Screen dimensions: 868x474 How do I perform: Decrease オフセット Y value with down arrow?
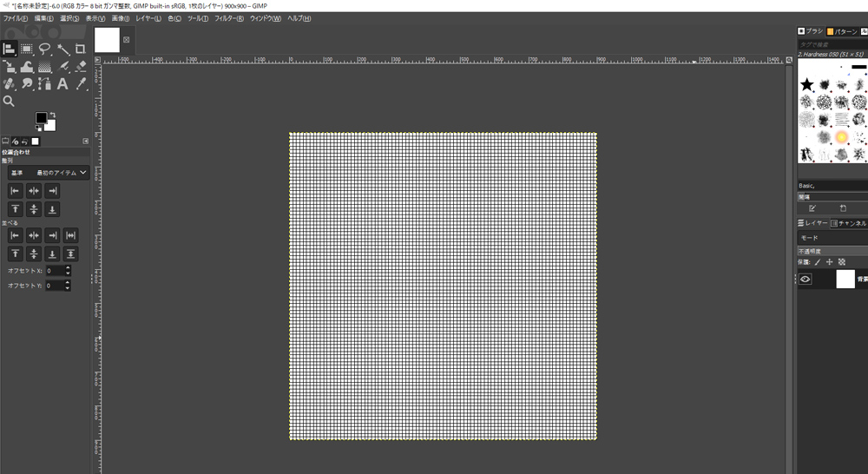[68, 288]
